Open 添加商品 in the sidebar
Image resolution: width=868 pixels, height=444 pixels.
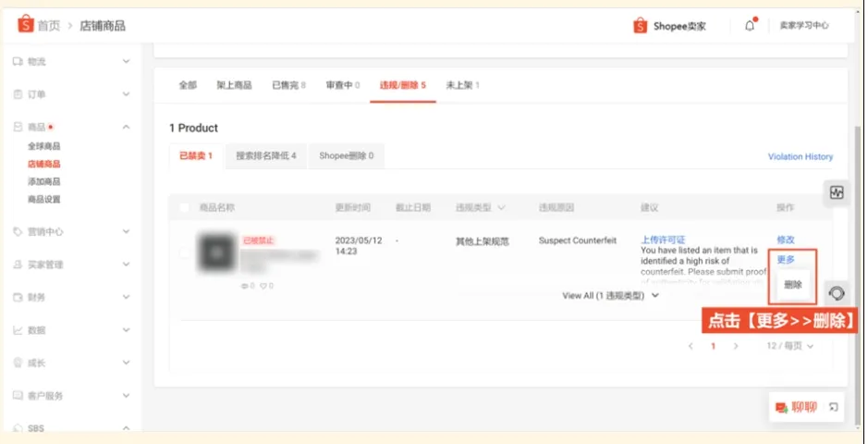click(43, 181)
